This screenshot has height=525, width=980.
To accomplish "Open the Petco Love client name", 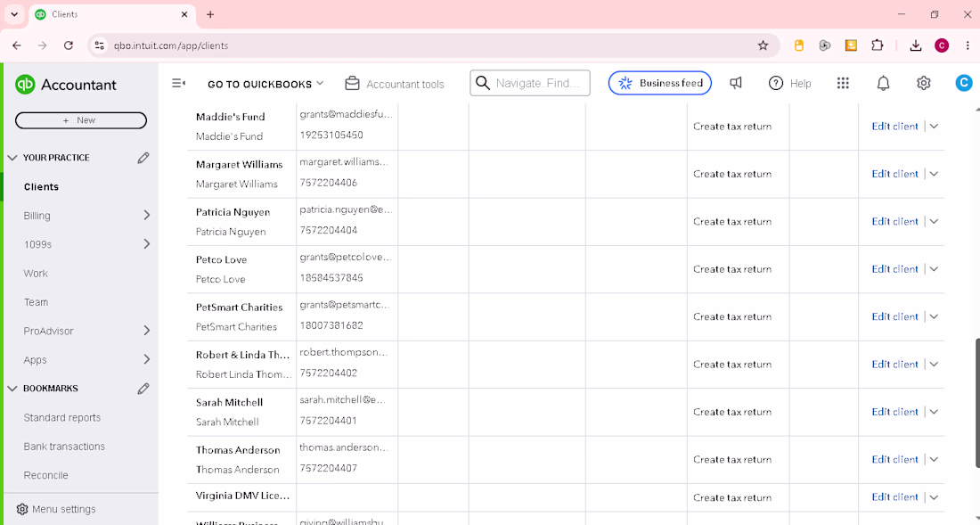I will pos(221,259).
